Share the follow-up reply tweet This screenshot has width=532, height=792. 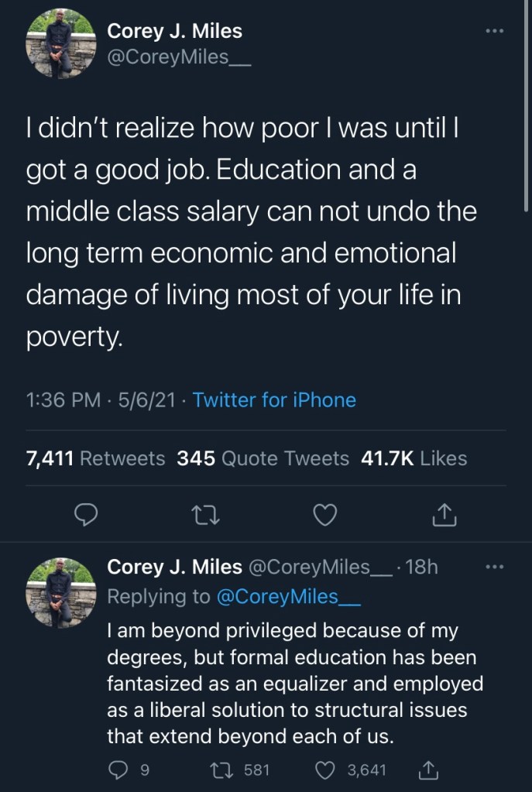(x=427, y=770)
